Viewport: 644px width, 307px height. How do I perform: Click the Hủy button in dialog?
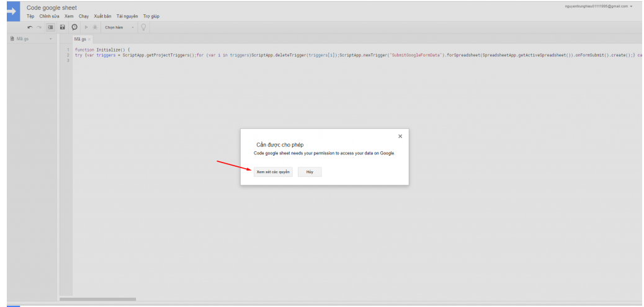310,172
